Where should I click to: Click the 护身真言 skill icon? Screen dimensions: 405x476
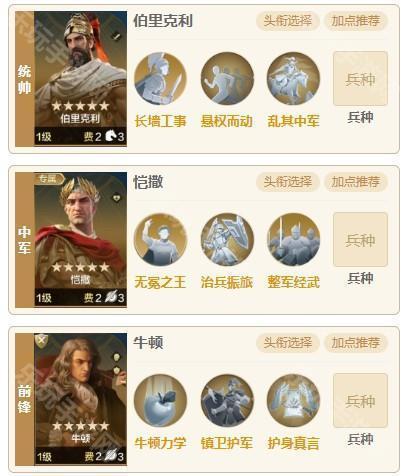click(x=293, y=401)
